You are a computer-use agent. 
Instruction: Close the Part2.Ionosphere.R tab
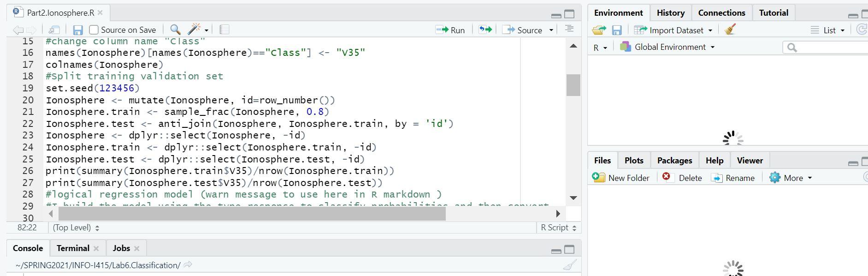[100, 13]
